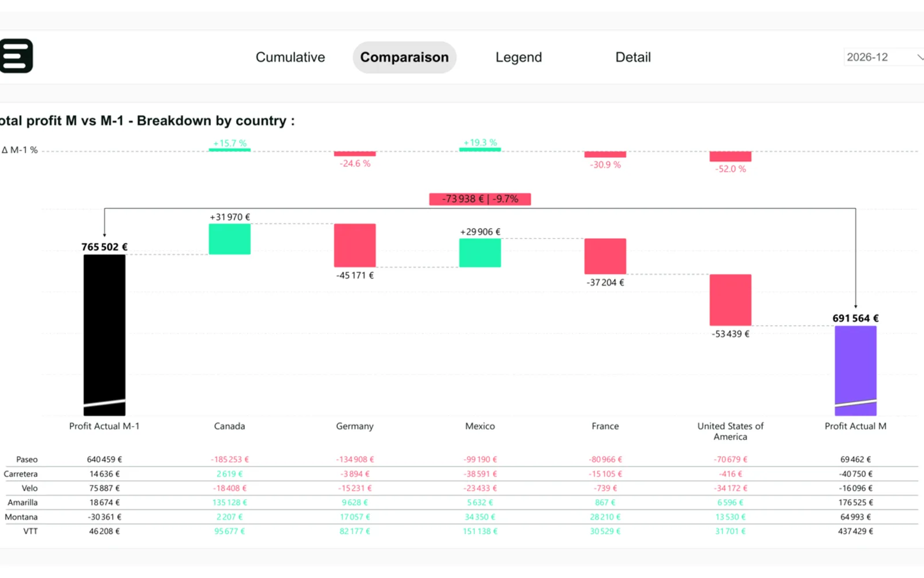Click the Profit Actual M axis label
Screen dimensions: 924x578
pos(855,426)
